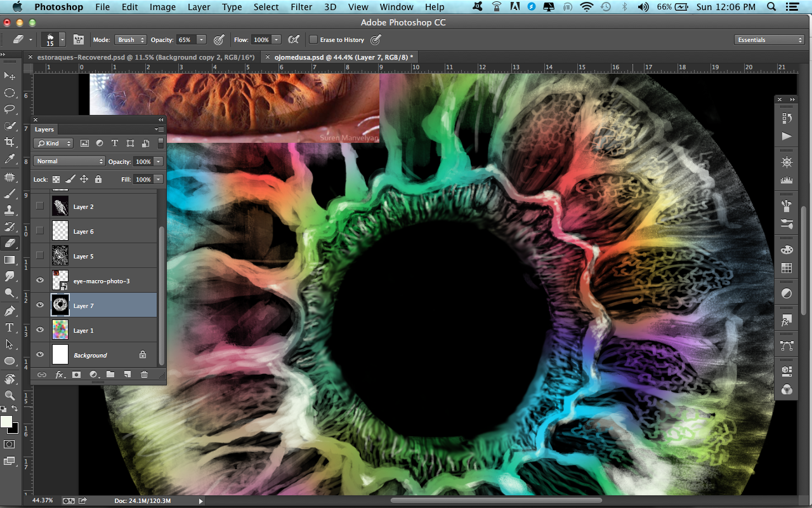Screen dimensions: 812x508
Task: Open the History panel icon
Action: [787, 118]
